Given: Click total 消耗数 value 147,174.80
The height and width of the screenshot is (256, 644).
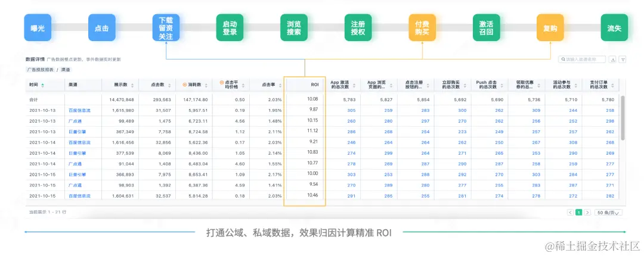Looking at the screenshot, I should [x=196, y=99].
